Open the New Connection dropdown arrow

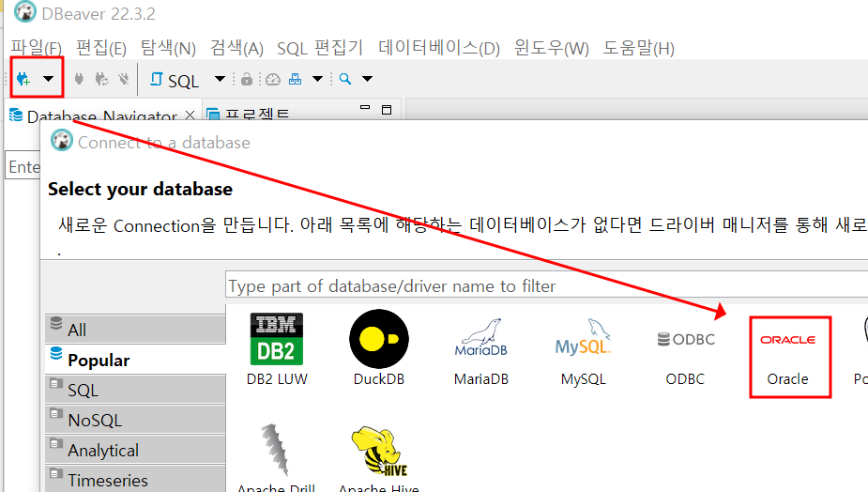[x=48, y=79]
